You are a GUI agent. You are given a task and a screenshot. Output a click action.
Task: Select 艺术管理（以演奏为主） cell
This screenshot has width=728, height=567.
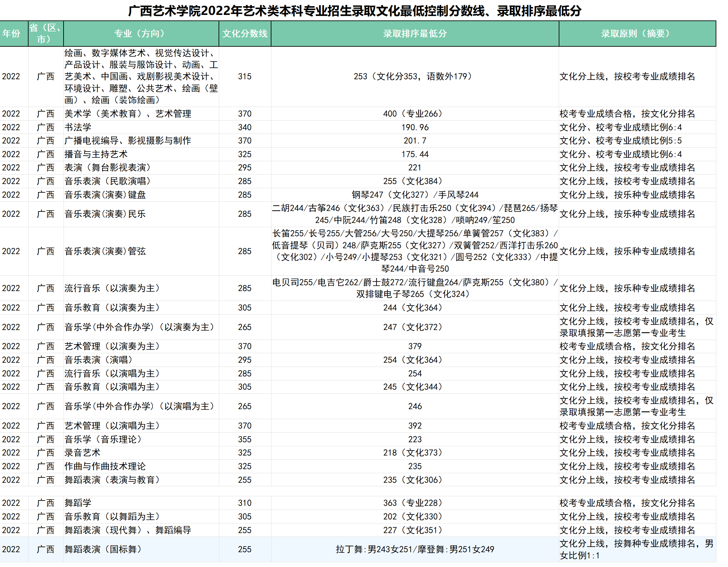[x=141, y=346]
